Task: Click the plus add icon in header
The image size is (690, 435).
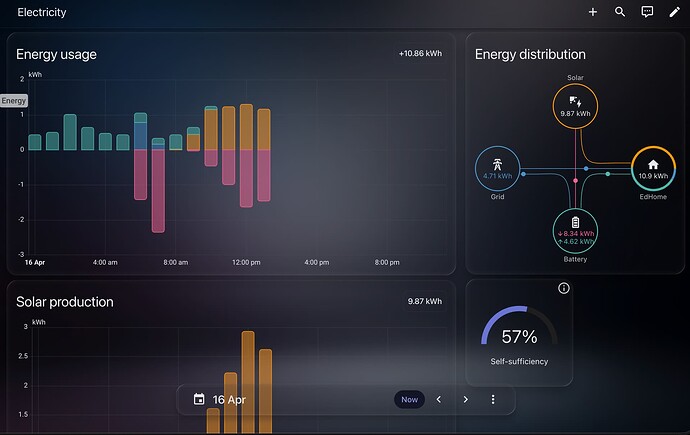Action: click(x=593, y=12)
